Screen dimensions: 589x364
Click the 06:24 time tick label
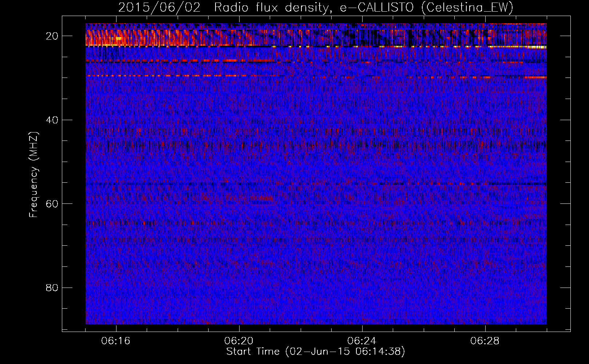coord(362,341)
